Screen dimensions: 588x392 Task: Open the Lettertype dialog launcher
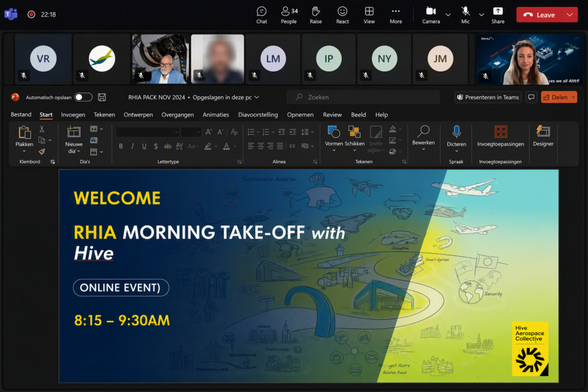[x=239, y=162]
